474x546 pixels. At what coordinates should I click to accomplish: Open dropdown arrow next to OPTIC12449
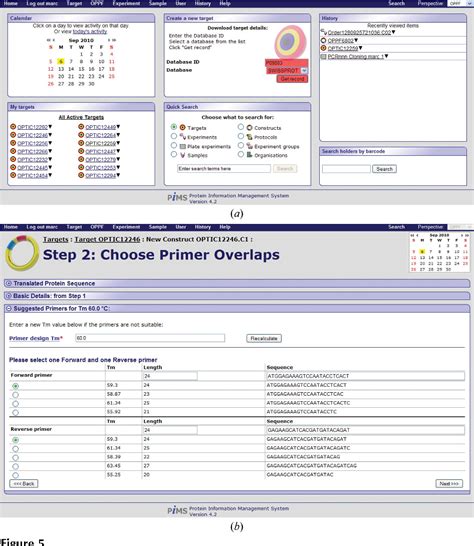118,127
